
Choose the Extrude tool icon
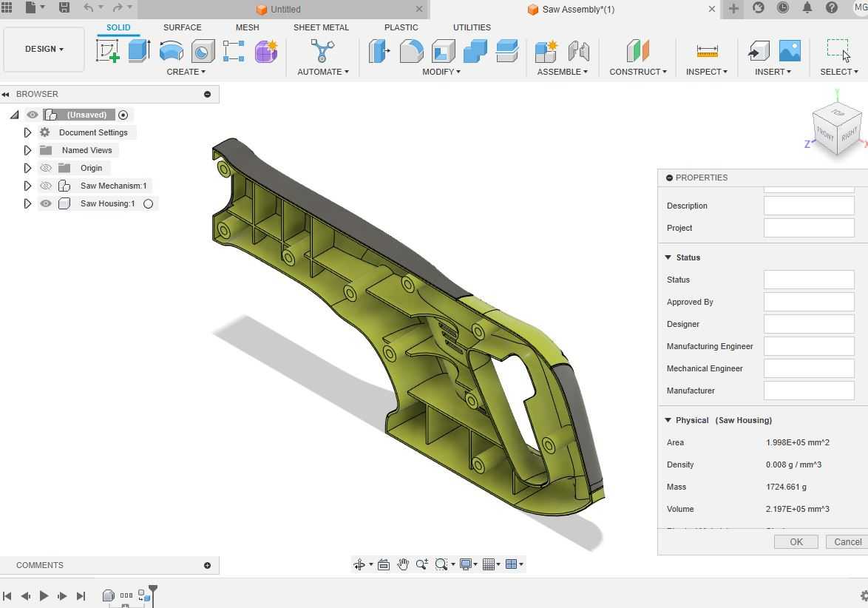[x=139, y=51]
